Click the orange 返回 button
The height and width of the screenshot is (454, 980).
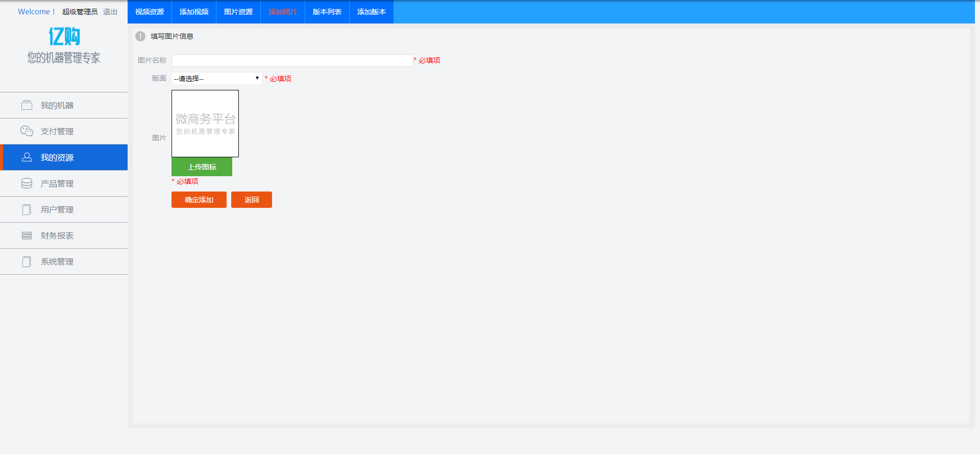click(x=252, y=200)
